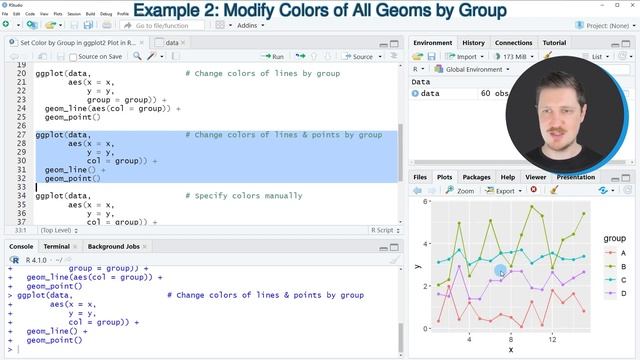This screenshot has height=360, width=640.
Task: Click the Show document outline icon
Action: pyautogui.click(x=394, y=56)
